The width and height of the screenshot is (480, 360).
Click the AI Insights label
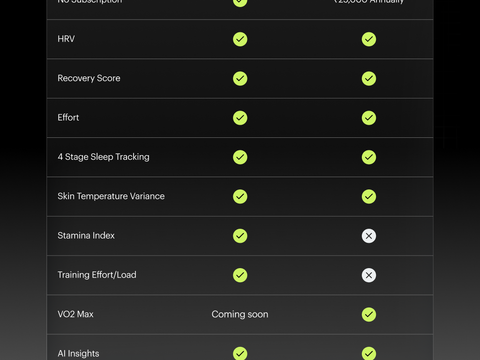[78, 354]
